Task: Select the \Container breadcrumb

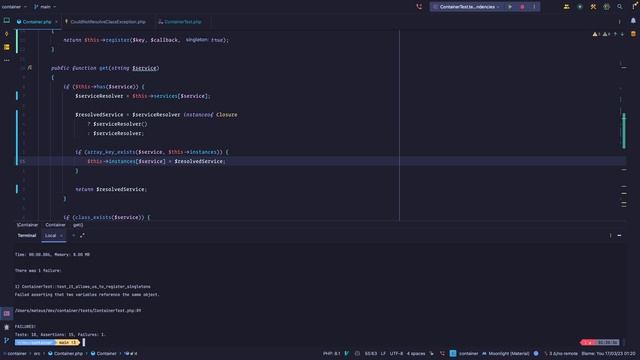Action: point(27,225)
